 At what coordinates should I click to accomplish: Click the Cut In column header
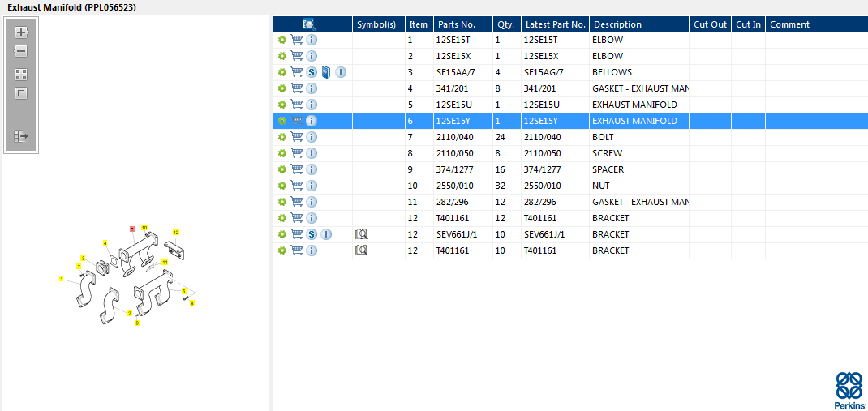749,24
